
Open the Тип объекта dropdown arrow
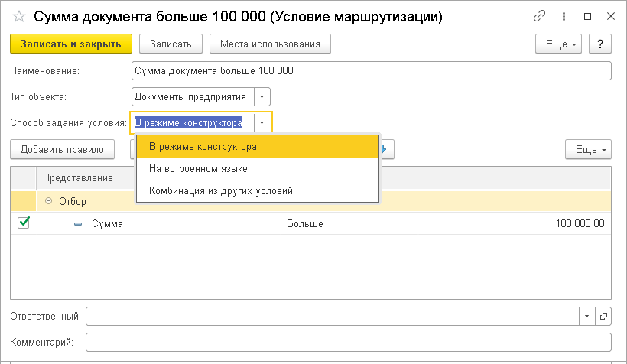pyautogui.click(x=262, y=97)
